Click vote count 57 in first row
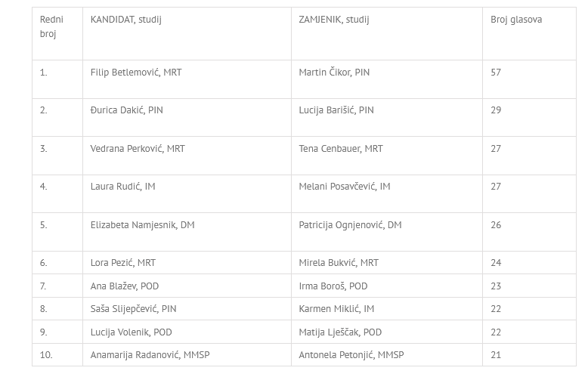 point(496,73)
